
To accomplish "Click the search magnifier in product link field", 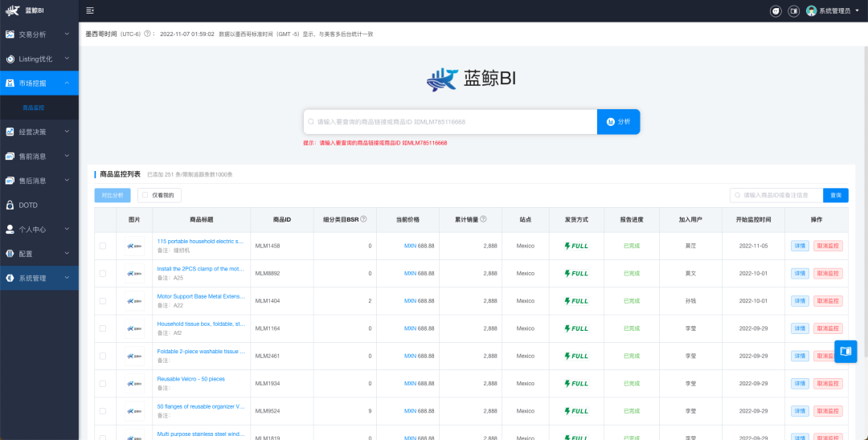I will tap(311, 121).
